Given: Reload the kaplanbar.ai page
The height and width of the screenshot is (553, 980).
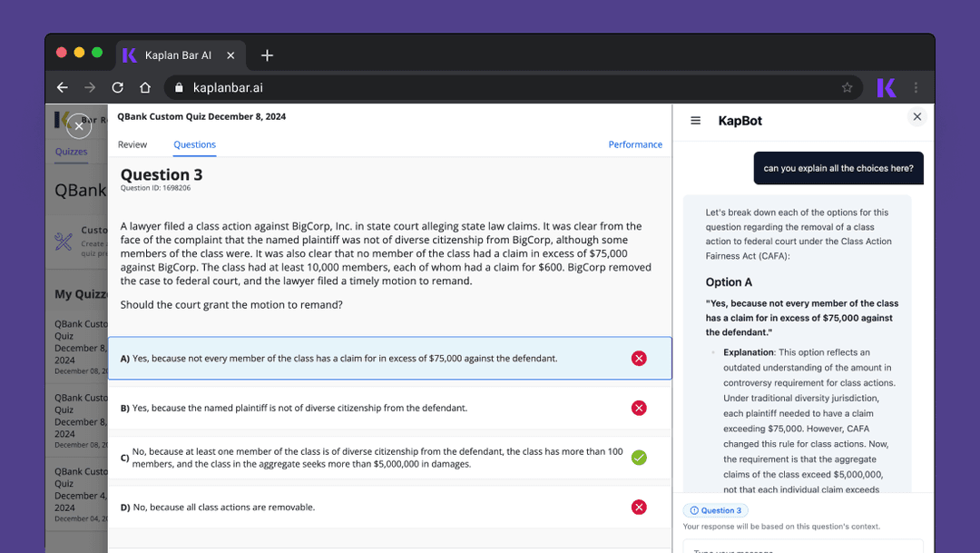Looking at the screenshot, I should 117,87.
